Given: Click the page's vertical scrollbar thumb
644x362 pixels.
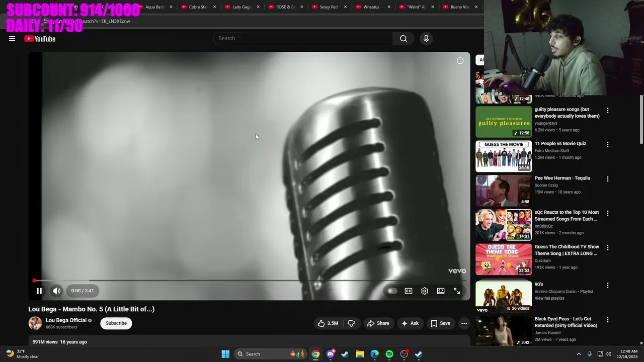Looking at the screenshot, I should (641, 119).
